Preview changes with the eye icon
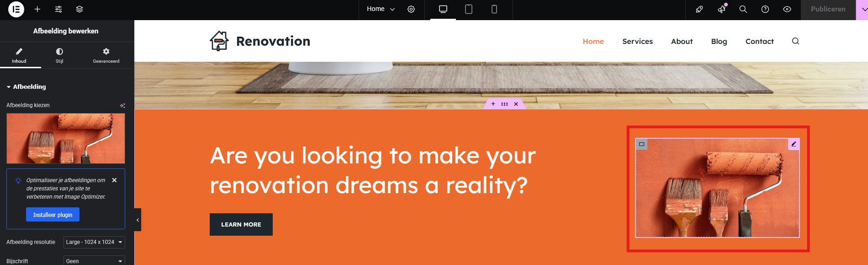Screen dimensions: 868x265 point(787,9)
